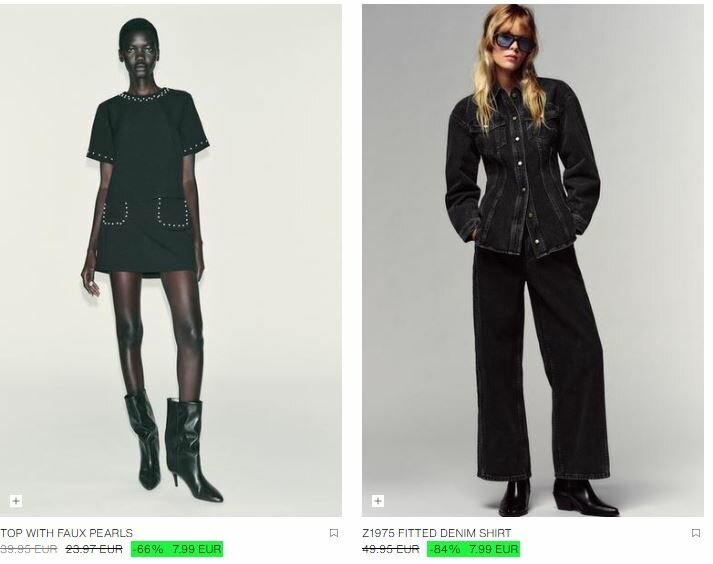Click the black ankle boots in denim shirt photo
This screenshot has width=713, height=564.
pyautogui.click(x=558, y=497)
